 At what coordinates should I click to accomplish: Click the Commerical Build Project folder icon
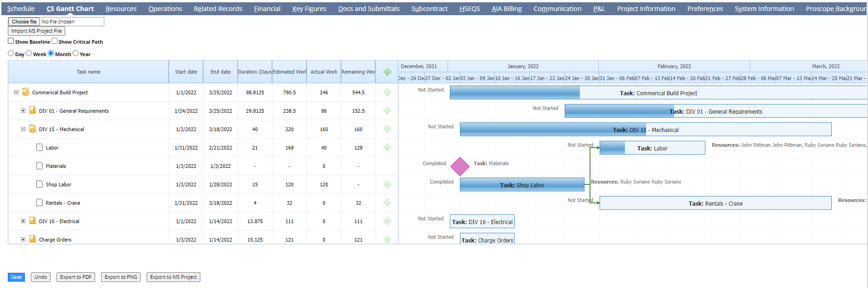tap(26, 92)
